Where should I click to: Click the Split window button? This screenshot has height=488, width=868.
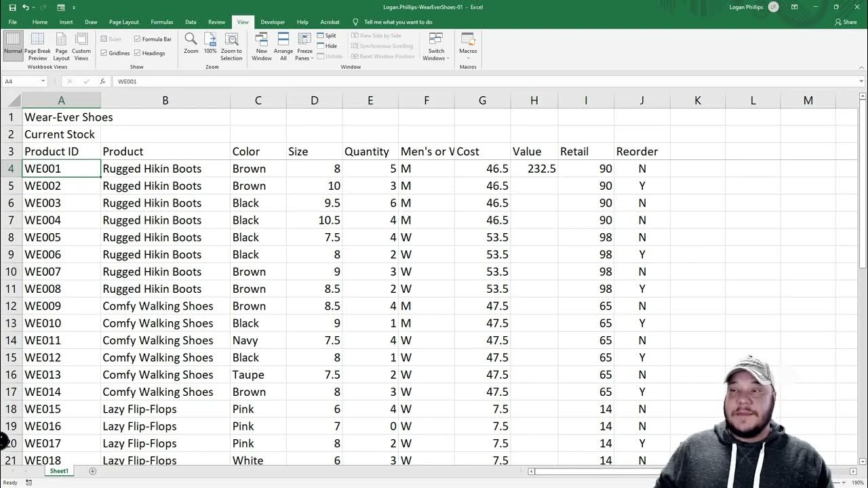click(326, 35)
